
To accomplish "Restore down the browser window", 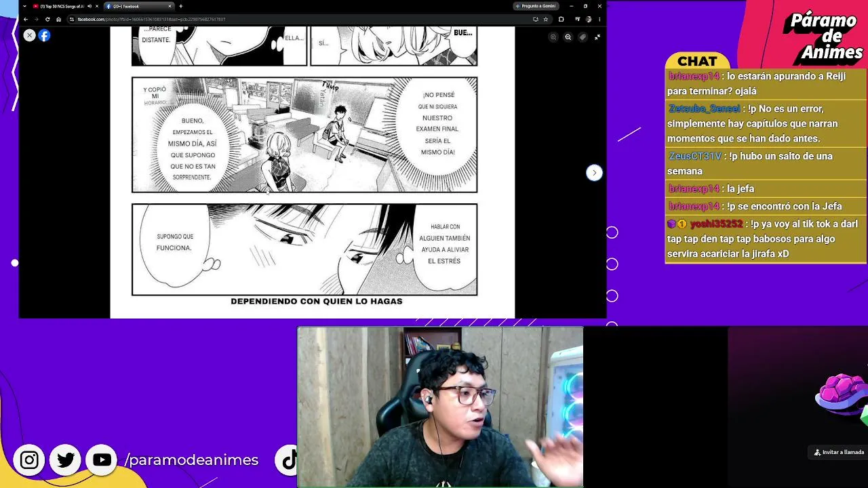I will pyautogui.click(x=585, y=6).
